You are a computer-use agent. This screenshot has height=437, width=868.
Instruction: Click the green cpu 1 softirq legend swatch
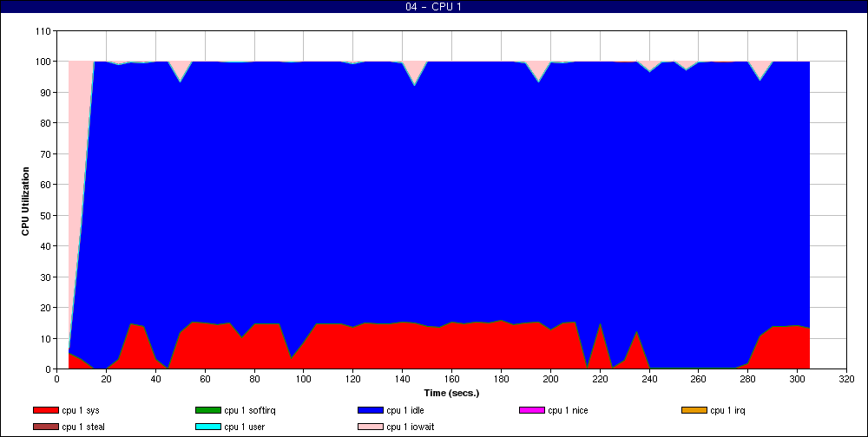pos(207,410)
